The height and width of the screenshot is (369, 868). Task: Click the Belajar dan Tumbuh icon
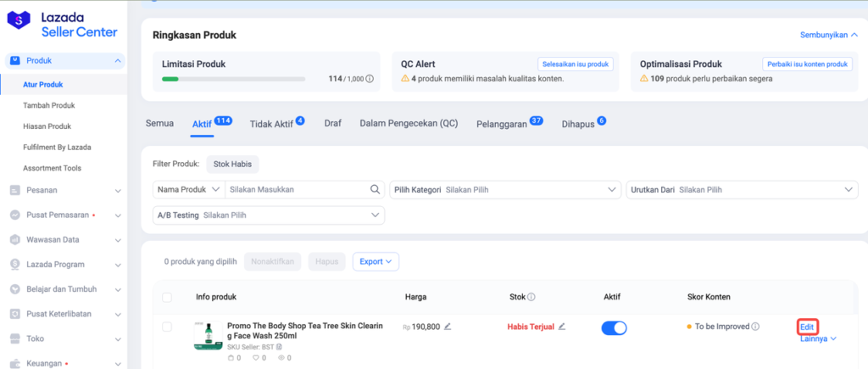click(x=15, y=289)
